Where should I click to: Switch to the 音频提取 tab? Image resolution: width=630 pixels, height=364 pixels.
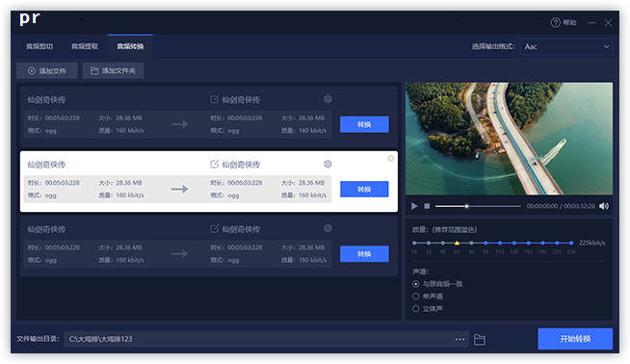pyautogui.click(x=85, y=46)
